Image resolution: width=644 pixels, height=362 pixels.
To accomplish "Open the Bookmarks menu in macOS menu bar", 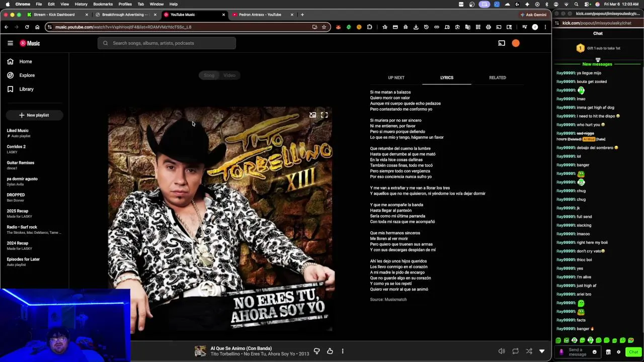I will [103, 4].
